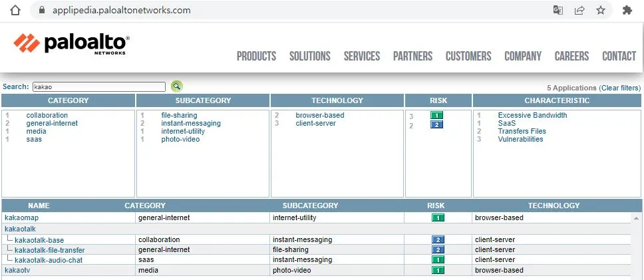
Task: Filter by browser-based technology
Action: click(x=320, y=115)
